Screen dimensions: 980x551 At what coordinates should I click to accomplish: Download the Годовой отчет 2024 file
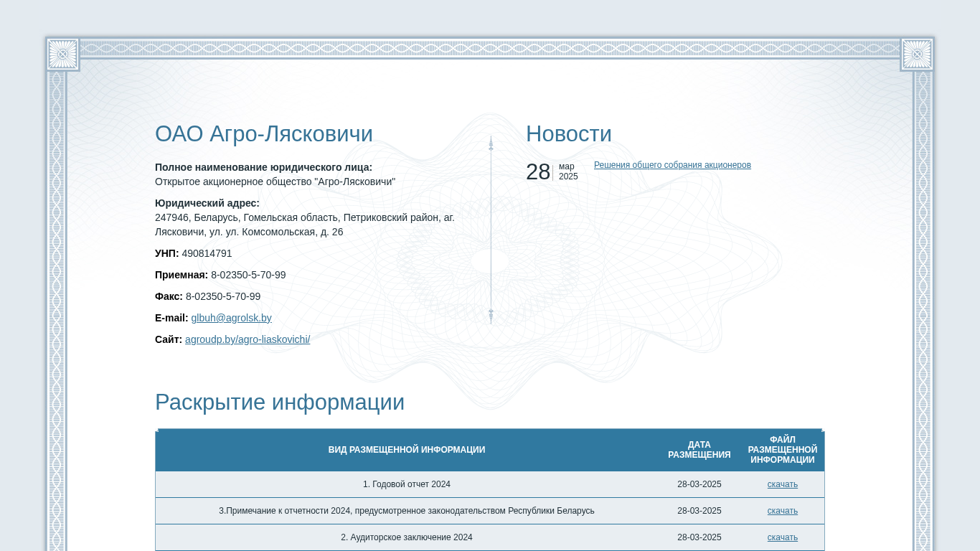click(782, 484)
